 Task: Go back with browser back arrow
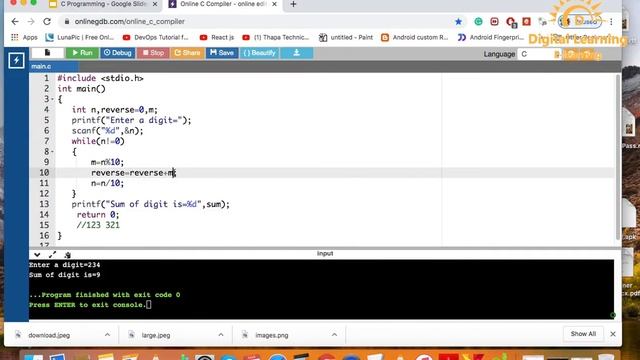pyautogui.click(x=15, y=22)
